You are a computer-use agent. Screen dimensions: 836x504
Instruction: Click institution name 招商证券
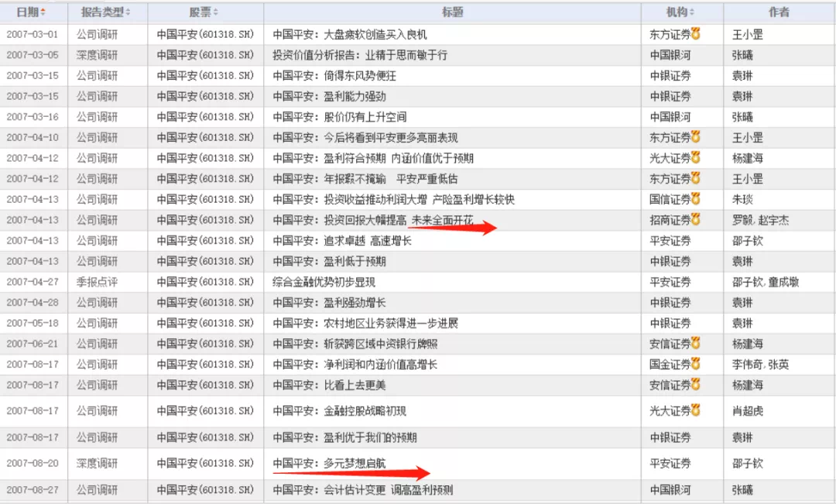(670, 220)
